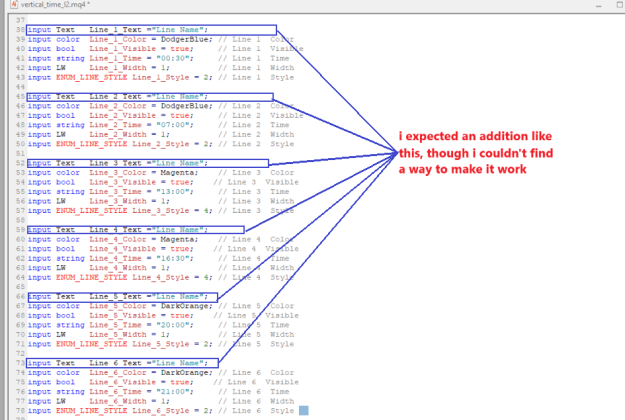This screenshot has height=420, width=625.
Task: Place cursor in line 45 Line_2_Text
Action: 115,96
